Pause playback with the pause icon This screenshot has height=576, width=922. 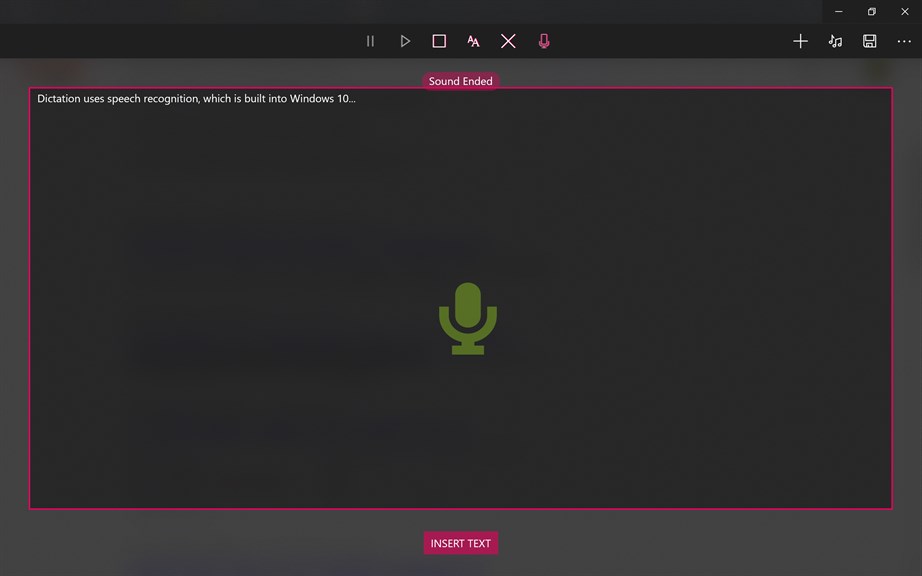(x=370, y=41)
